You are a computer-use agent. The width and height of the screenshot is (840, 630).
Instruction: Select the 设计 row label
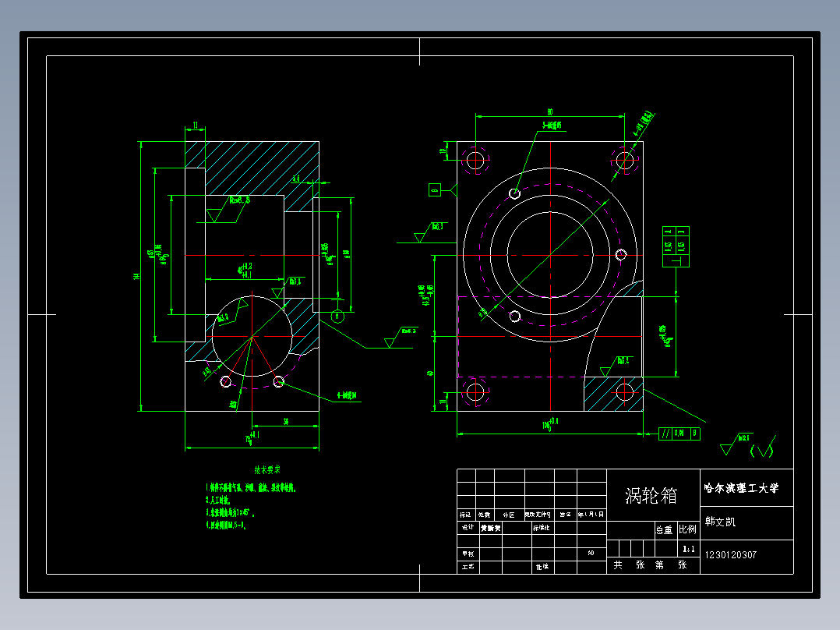click(x=468, y=528)
